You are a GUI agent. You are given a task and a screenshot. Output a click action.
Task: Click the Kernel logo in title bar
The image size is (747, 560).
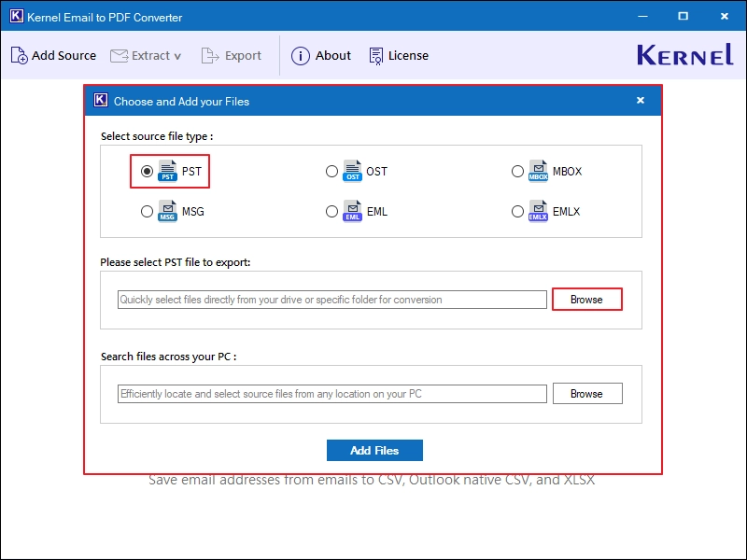(16, 16)
